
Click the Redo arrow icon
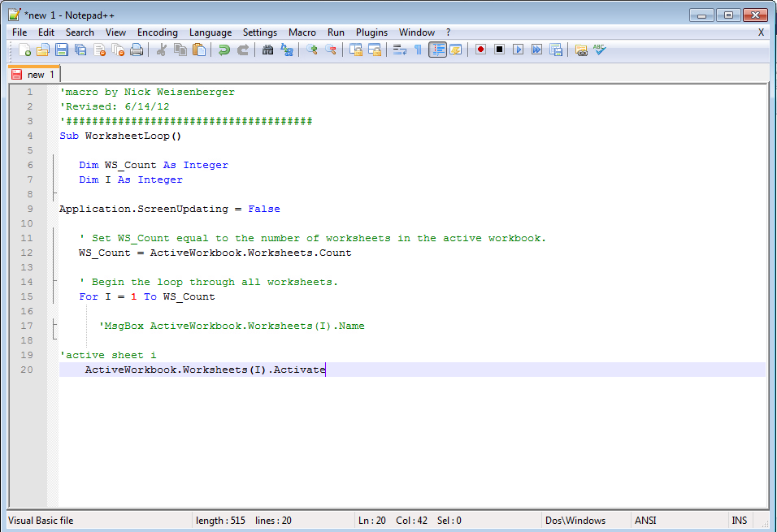[243, 50]
